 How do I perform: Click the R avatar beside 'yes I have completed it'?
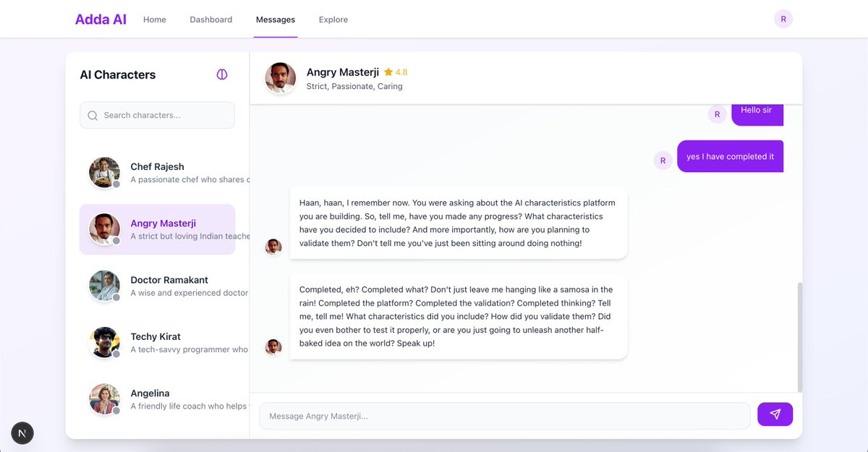[663, 161]
